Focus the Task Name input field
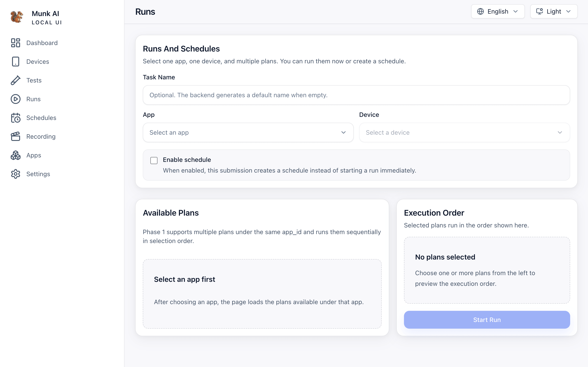Screen dimensions: 588x367 click(x=356, y=95)
